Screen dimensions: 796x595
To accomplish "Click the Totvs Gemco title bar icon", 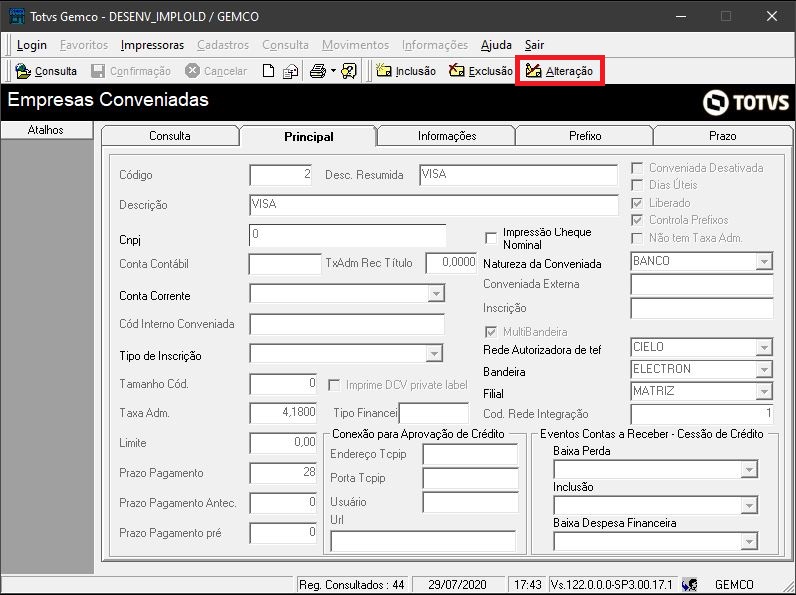I will pyautogui.click(x=17, y=16).
